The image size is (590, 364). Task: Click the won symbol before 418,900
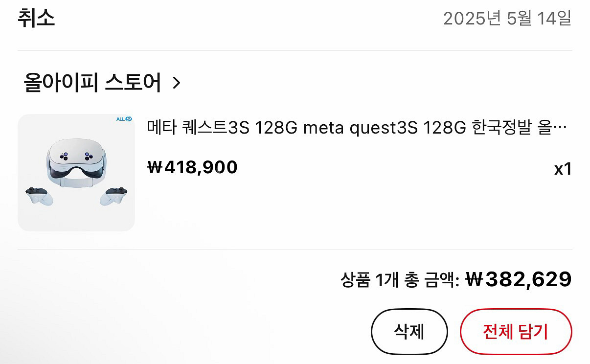(155, 167)
